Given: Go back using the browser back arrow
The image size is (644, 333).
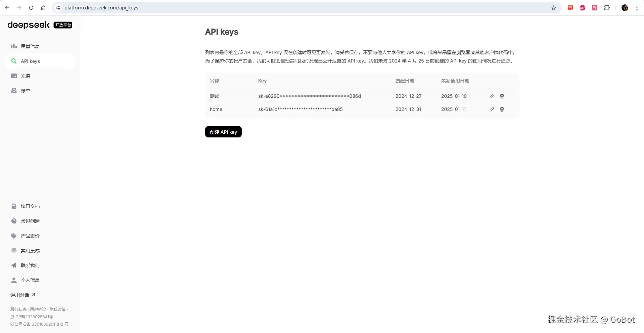Looking at the screenshot, I should click(7, 8).
